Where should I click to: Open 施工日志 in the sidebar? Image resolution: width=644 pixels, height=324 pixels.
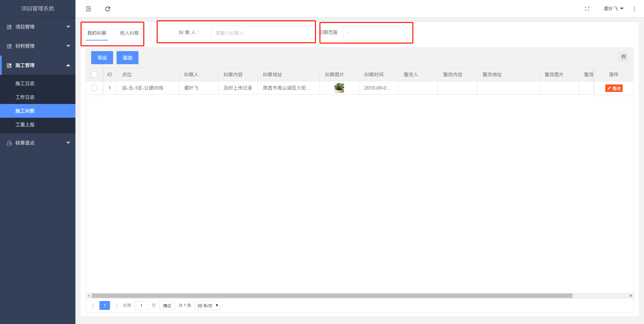[38, 83]
